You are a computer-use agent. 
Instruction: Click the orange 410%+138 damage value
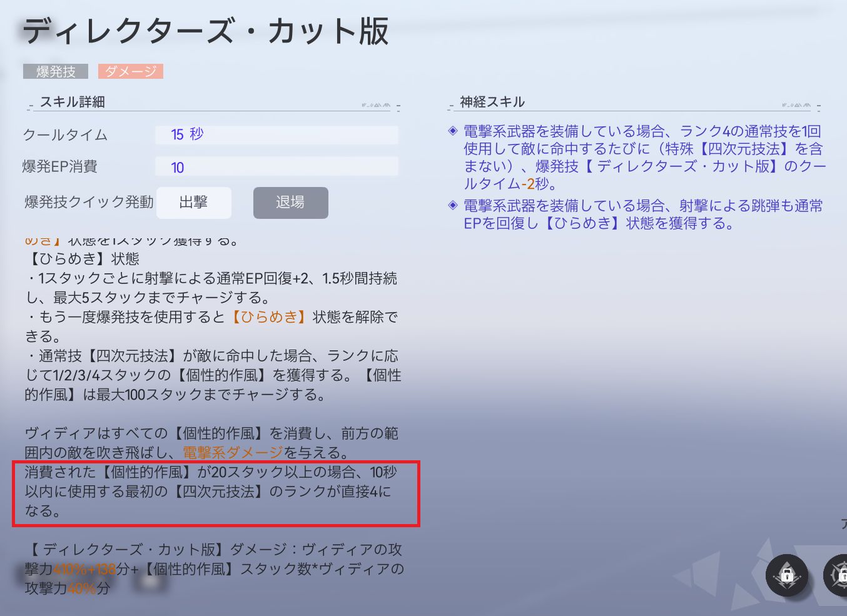pyautogui.click(x=85, y=569)
